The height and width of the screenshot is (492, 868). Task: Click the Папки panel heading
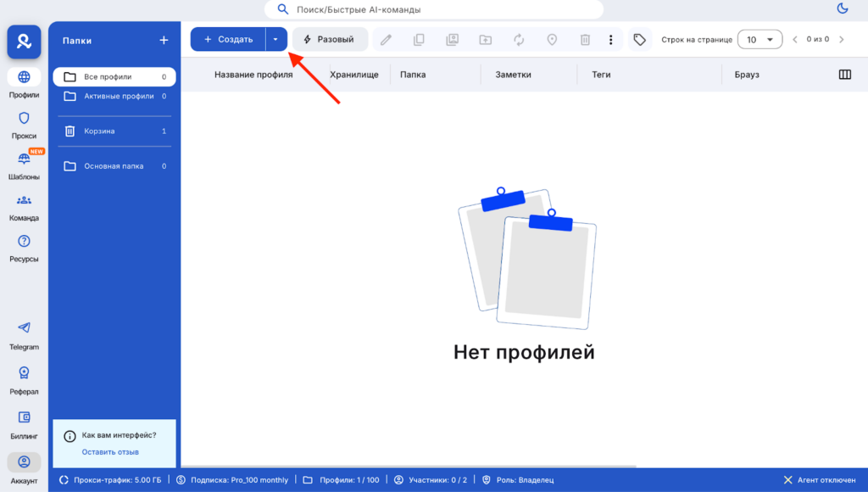coord(77,41)
